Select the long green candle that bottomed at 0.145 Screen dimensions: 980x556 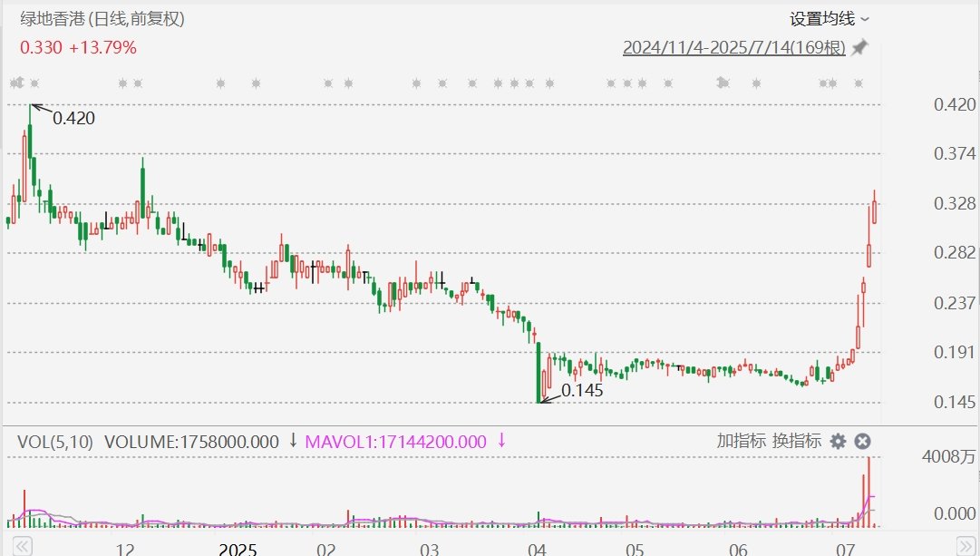click(539, 372)
